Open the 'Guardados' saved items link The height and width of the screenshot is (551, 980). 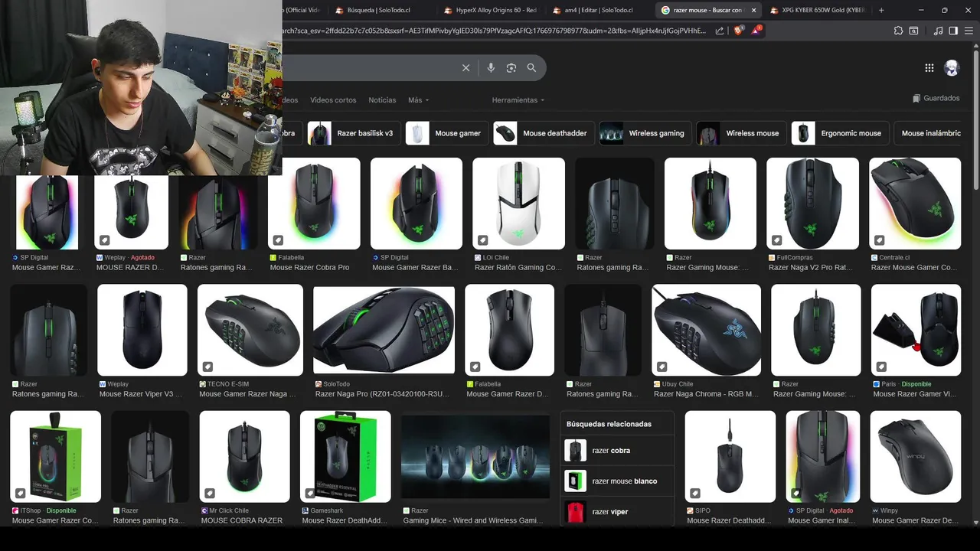click(x=936, y=99)
